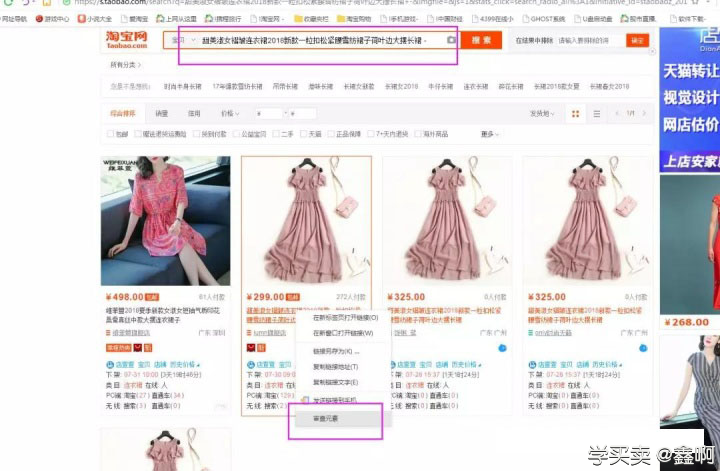Tick the 天猫 checkbox
720x471 pixels.
[x=304, y=134]
